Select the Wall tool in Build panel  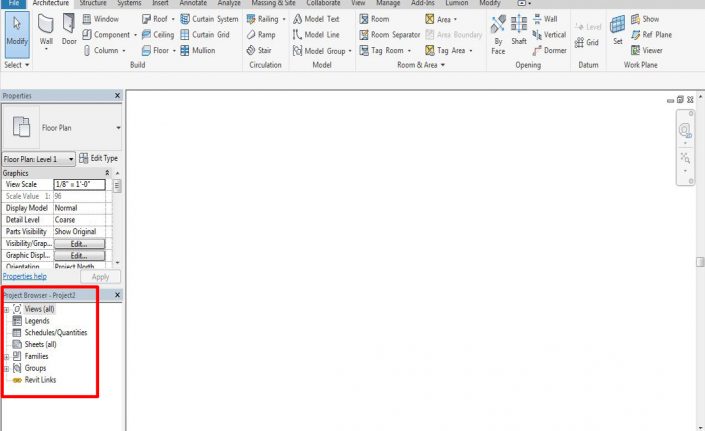46,31
